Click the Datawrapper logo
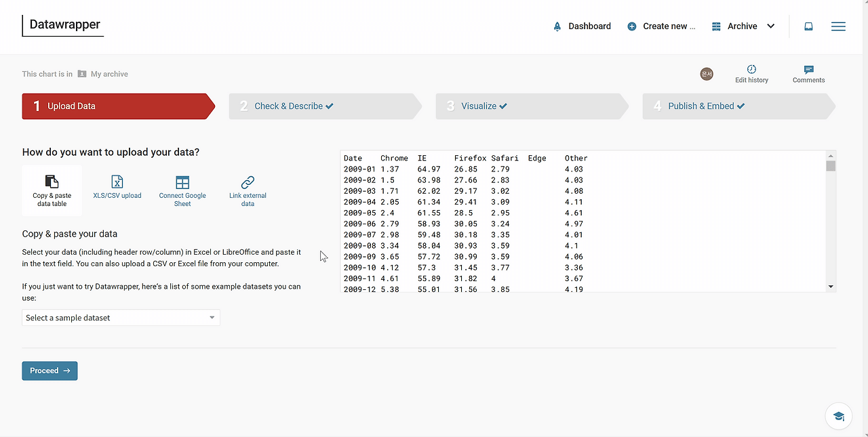This screenshot has height=437, width=868. pos(63,26)
